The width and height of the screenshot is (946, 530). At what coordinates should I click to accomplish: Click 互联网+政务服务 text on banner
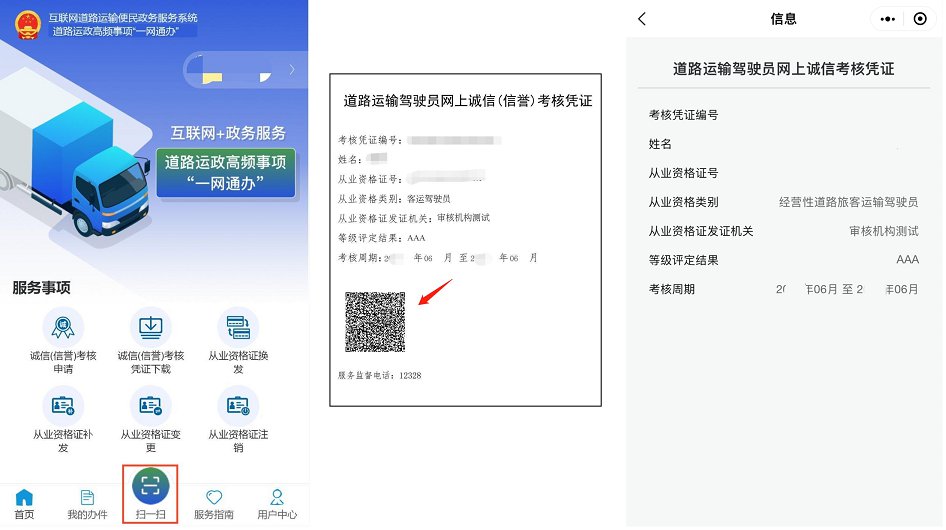[227, 133]
